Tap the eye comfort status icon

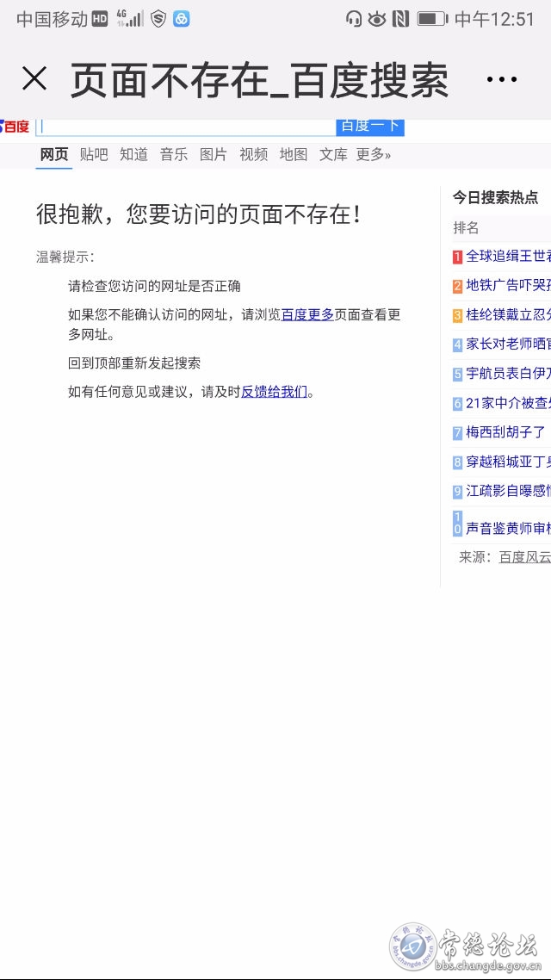click(377, 19)
